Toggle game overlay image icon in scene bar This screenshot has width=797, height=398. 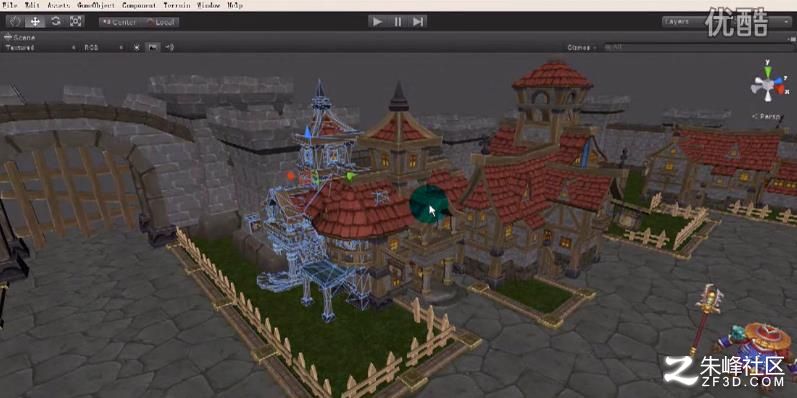coord(152,47)
